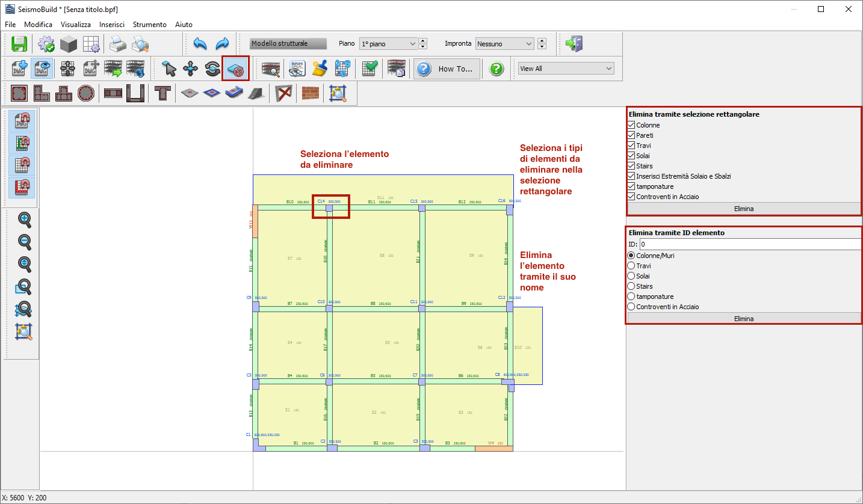Click the exit door icon
Viewport: 863px width, 504px height.
[574, 44]
